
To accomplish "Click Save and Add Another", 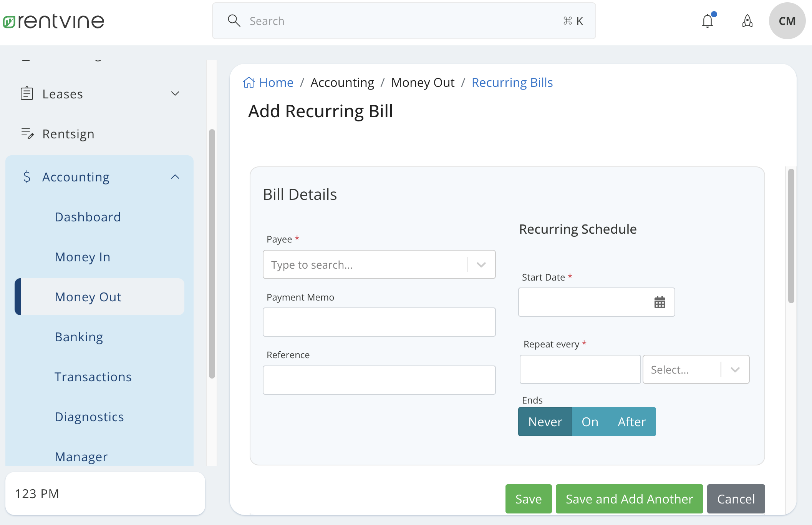I will tap(629, 499).
